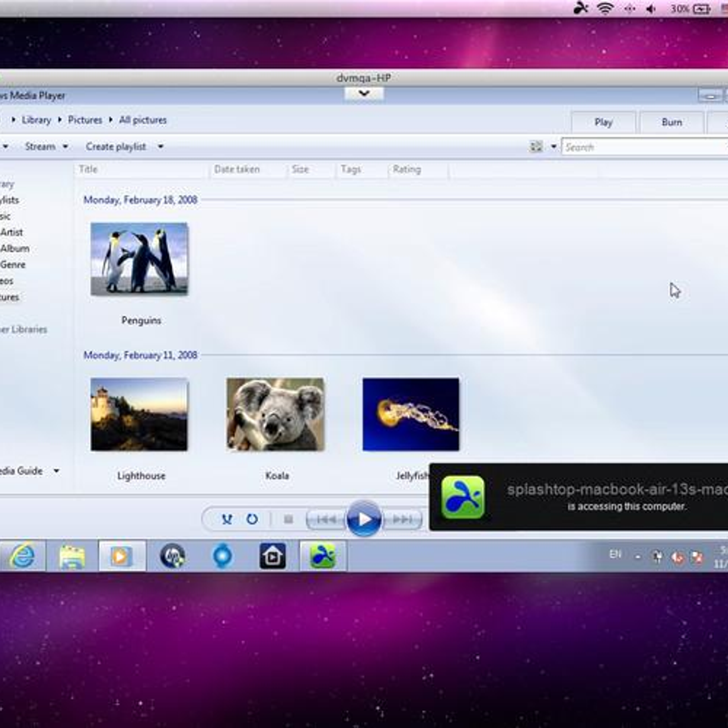728x728 pixels.
Task: Open Windows Explorer folder on taskbar
Action: pyautogui.click(x=72, y=556)
